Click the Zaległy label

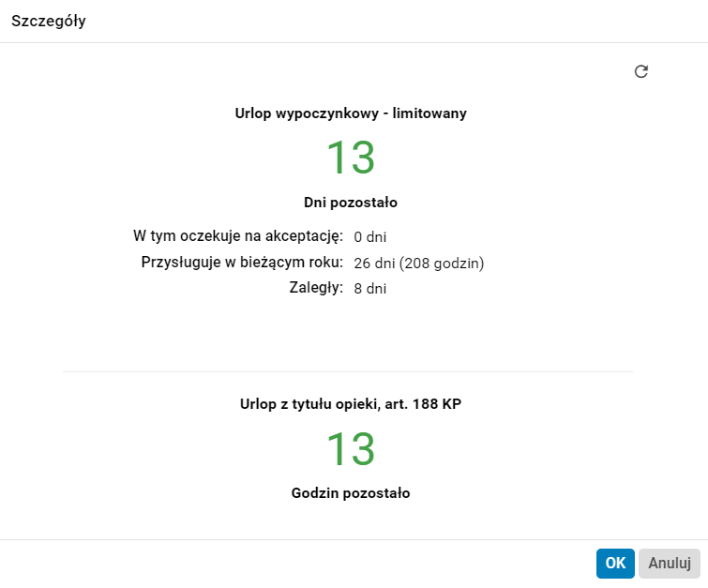click(316, 288)
